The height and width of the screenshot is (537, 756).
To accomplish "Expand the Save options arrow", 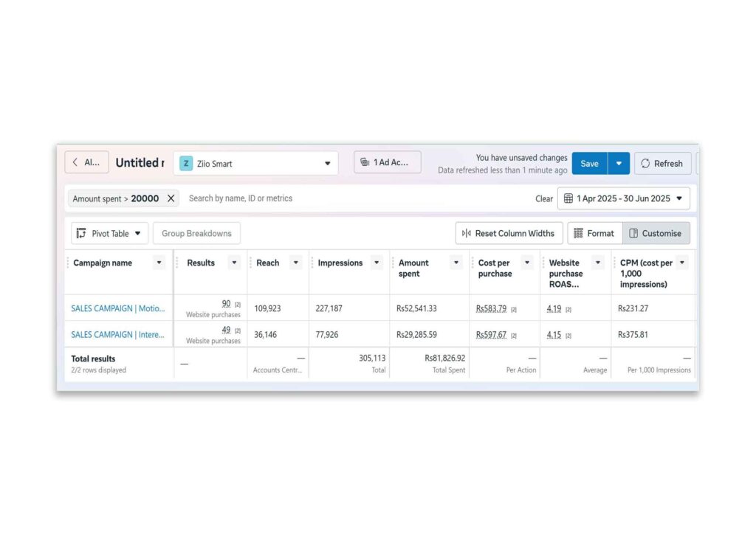I will (619, 164).
